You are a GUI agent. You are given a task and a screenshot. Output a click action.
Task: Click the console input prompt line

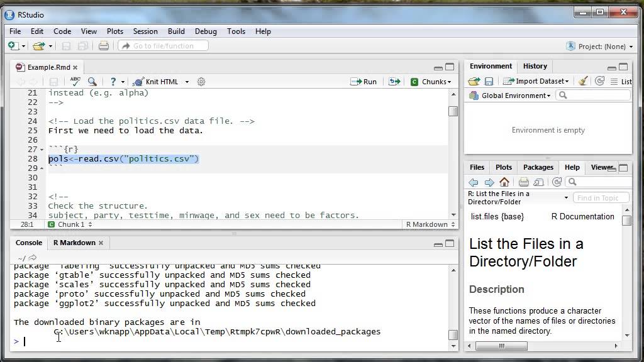pos(230,341)
